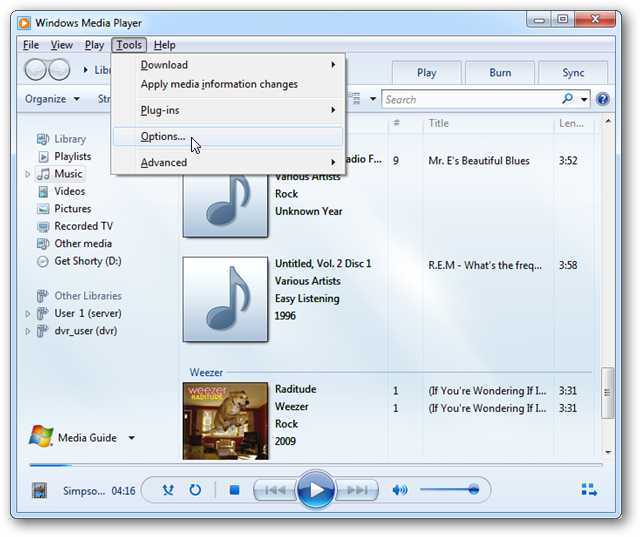Viewport: 640px width, 537px height.
Task: Click the Windows Media Player title icon
Action: click(24, 23)
